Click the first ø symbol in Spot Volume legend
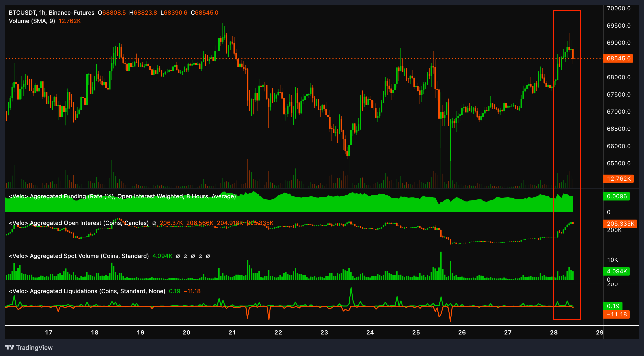Viewport: 644px width, 356px height. 178,256
